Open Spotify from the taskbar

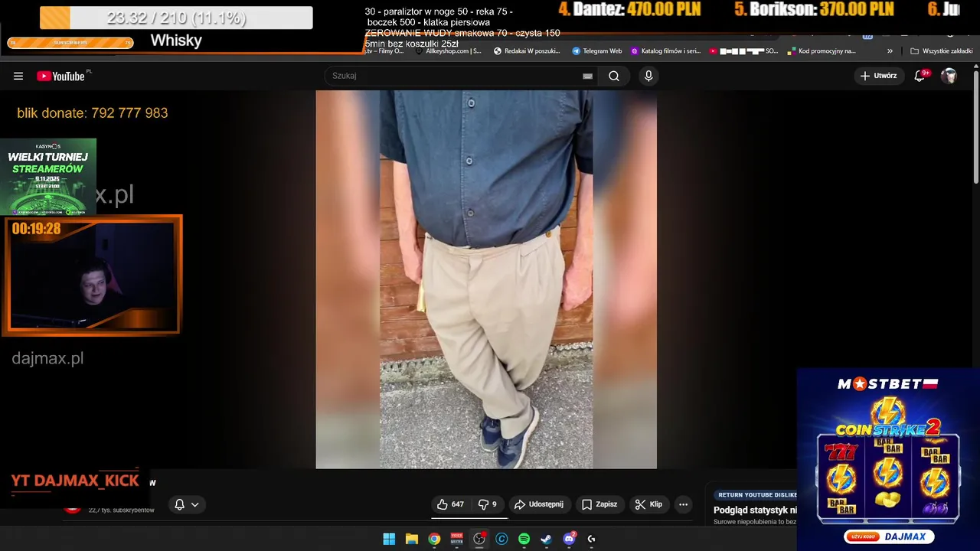[x=524, y=539]
